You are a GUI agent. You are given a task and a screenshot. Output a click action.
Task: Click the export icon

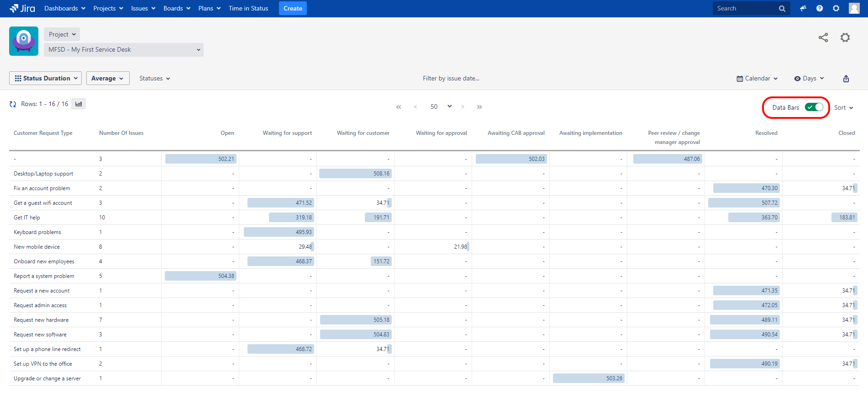click(846, 79)
